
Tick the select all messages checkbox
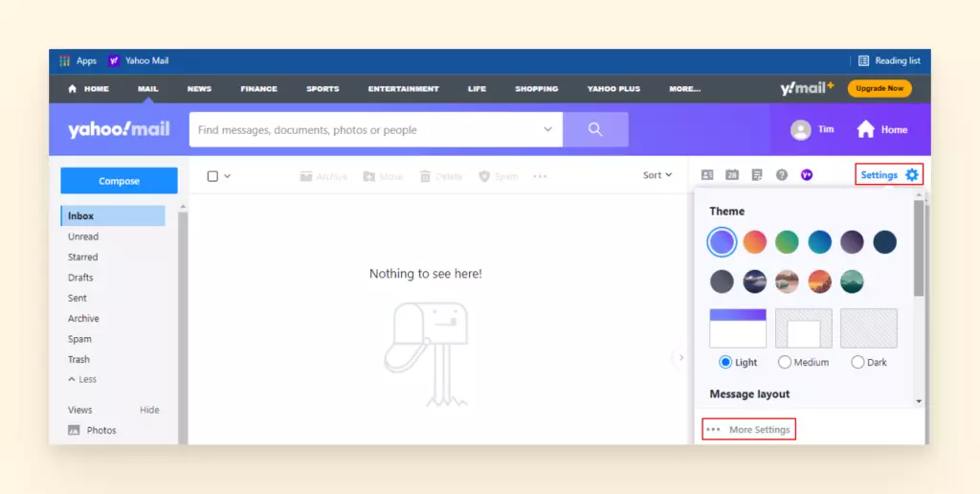point(212,176)
